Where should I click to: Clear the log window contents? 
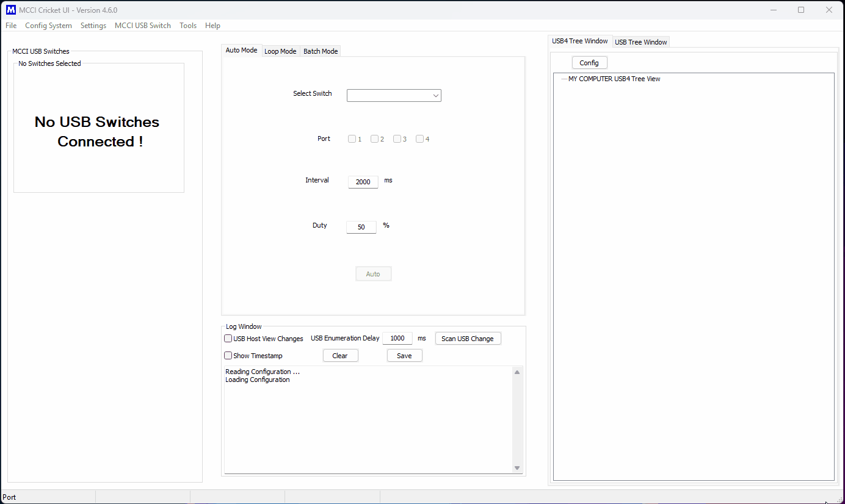pos(340,356)
